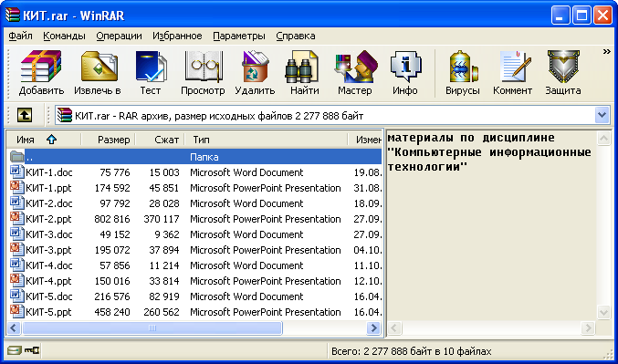Click the PowerPoint icon of КИТ-2.ppt
The height and width of the screenshot is (364, 618).
(x=16, y=218)
